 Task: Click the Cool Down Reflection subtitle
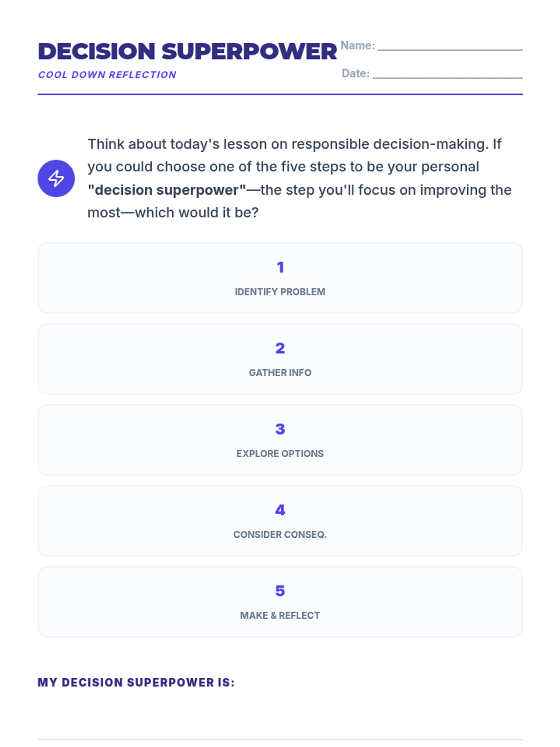point(107,75)
